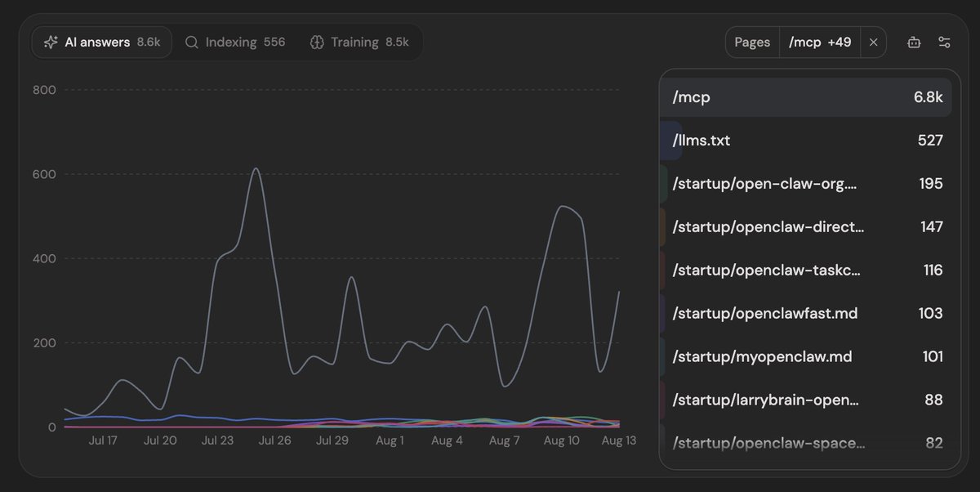Click the 800 y-axis label
The height and width of the screenshot is (492, 980).
point(44,89)
